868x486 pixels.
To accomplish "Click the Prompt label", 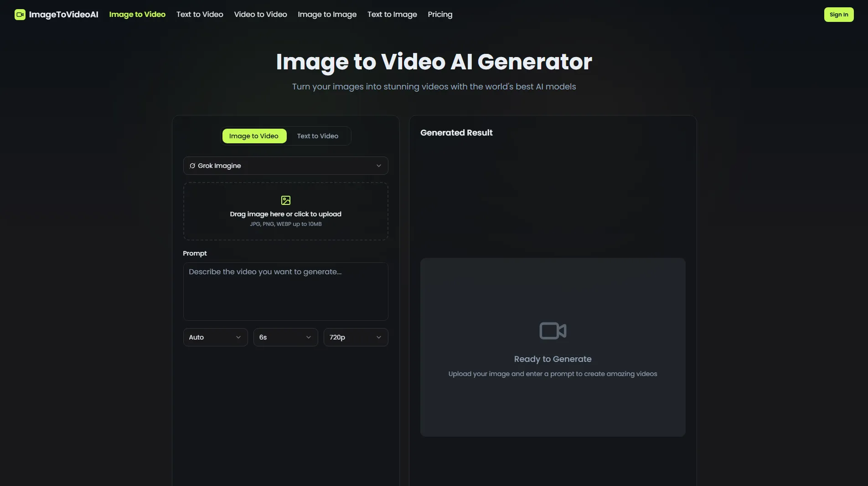I will click(x=195, y=253).
